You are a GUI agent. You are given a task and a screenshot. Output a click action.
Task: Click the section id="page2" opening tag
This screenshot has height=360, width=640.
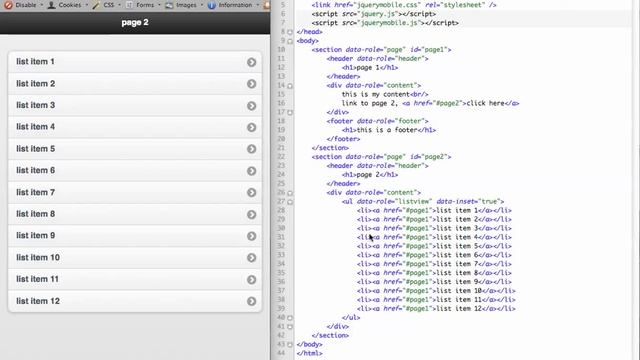point(381,157)
